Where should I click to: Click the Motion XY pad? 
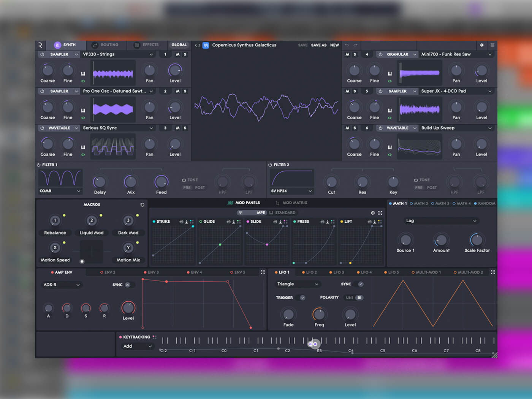(x=91, y=252)
